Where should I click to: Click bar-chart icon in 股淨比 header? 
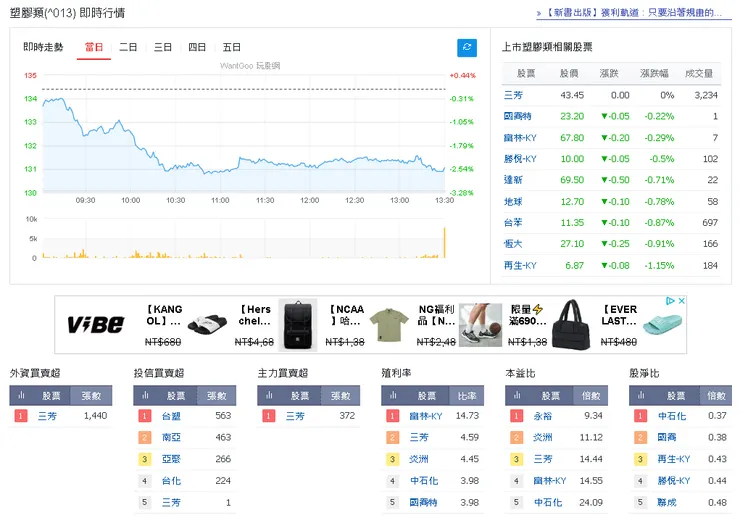(641, 396)
